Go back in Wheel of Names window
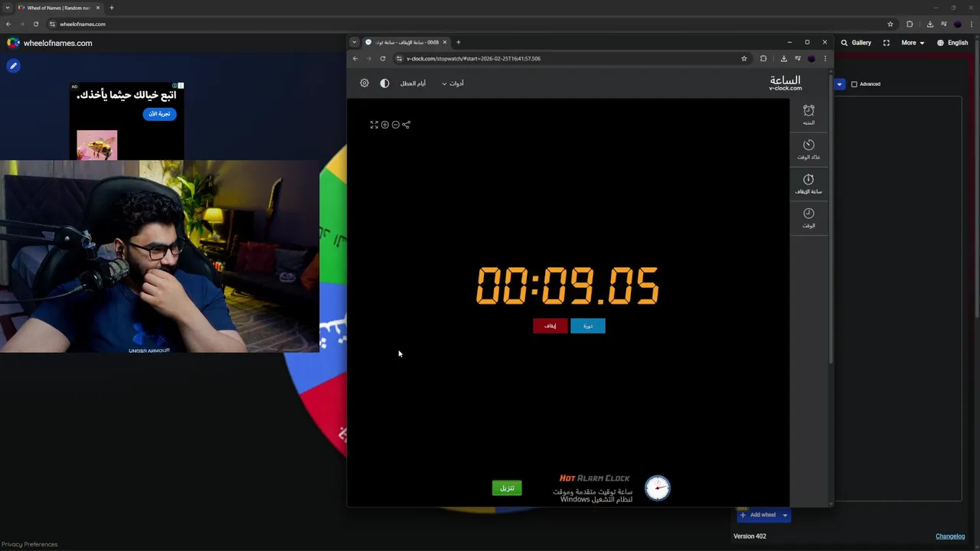Image resolution: width=980 pixels, height=551 pixels. click(8, 24)
